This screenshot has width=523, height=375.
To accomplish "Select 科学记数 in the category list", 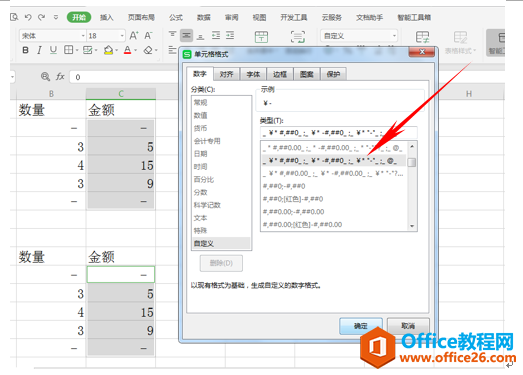I will (x=207, y=205).
